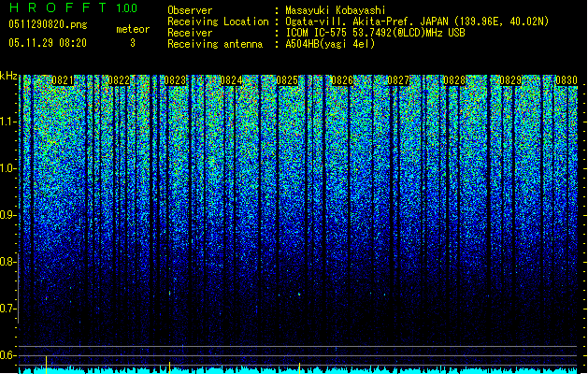Click the 0830 time label
The height and width of the screenshot is (374, 588).
click(x=566, y=80)
